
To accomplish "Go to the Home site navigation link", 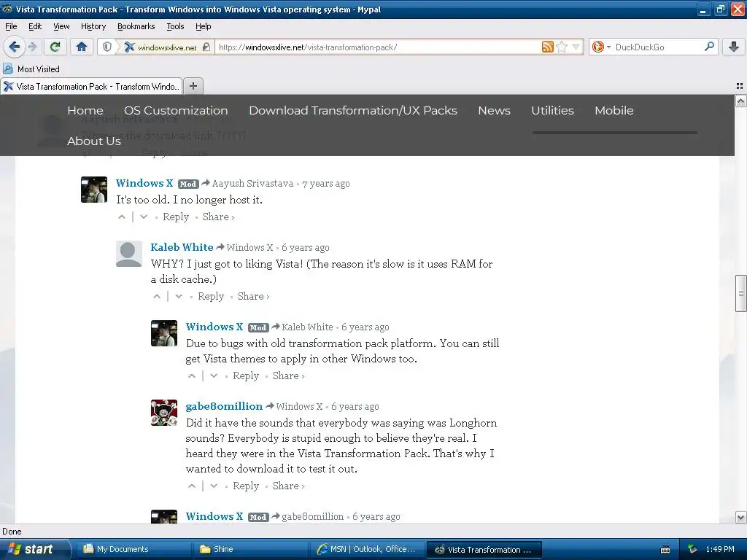I will (85, 111).
